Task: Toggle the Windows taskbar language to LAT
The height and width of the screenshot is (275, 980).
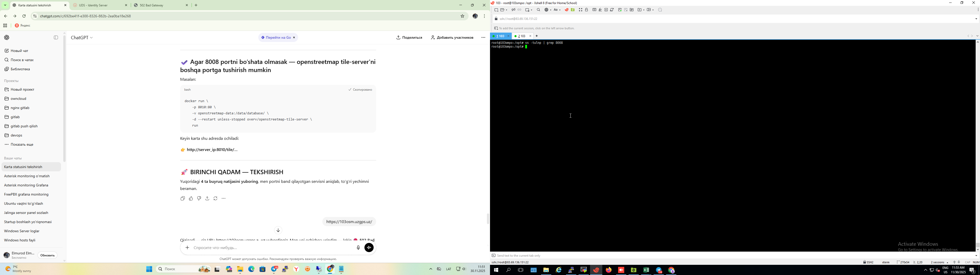Action: pyautogui.click(x=449, y=269)
